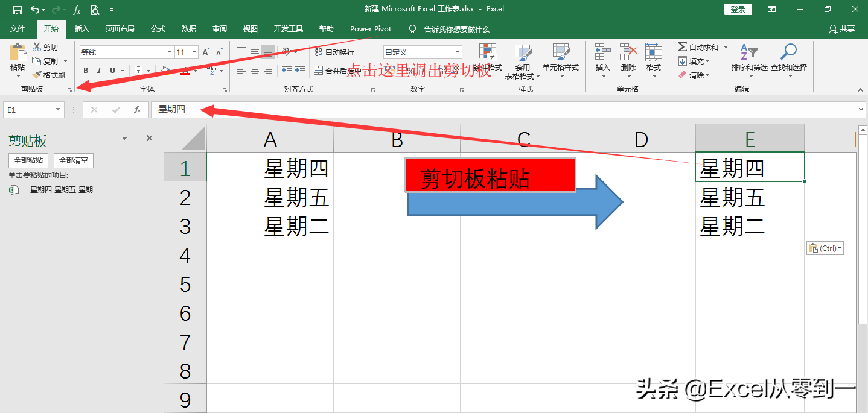Open the Copy button dropdown arrow
Screen dimensions: 868x413
65,61
